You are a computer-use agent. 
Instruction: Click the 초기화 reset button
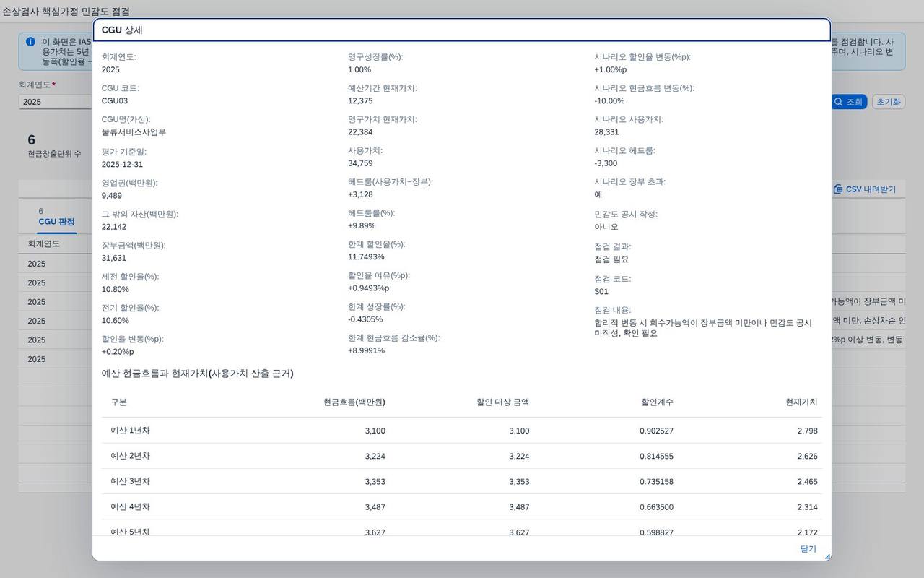888,102
